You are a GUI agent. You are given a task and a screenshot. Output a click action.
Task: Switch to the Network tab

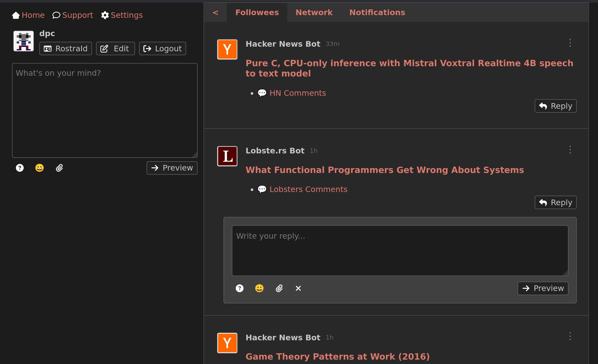[x=314, y=12]
